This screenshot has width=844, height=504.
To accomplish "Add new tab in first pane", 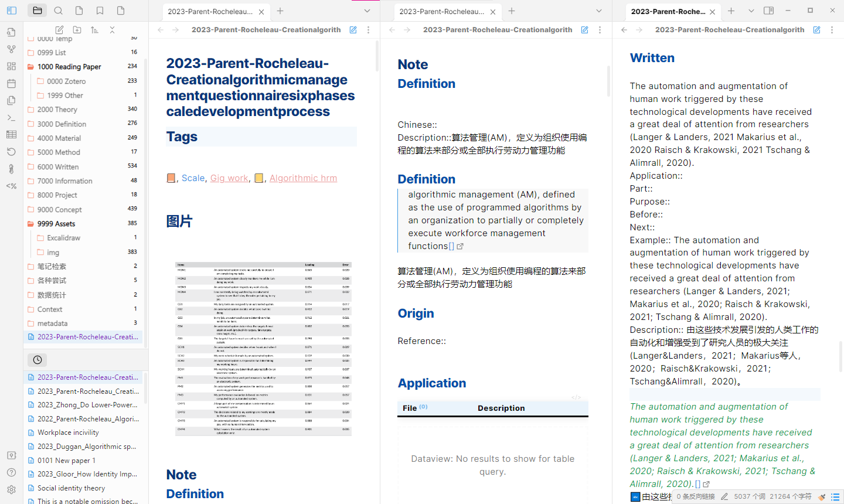I will click(x=280, y=11).
